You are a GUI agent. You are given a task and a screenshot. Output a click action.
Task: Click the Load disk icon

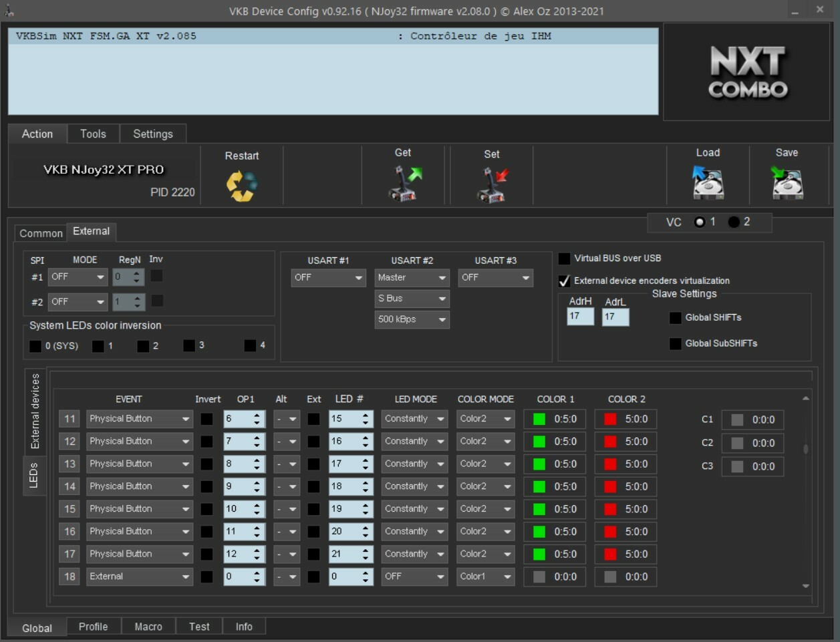tap(708, 183)
